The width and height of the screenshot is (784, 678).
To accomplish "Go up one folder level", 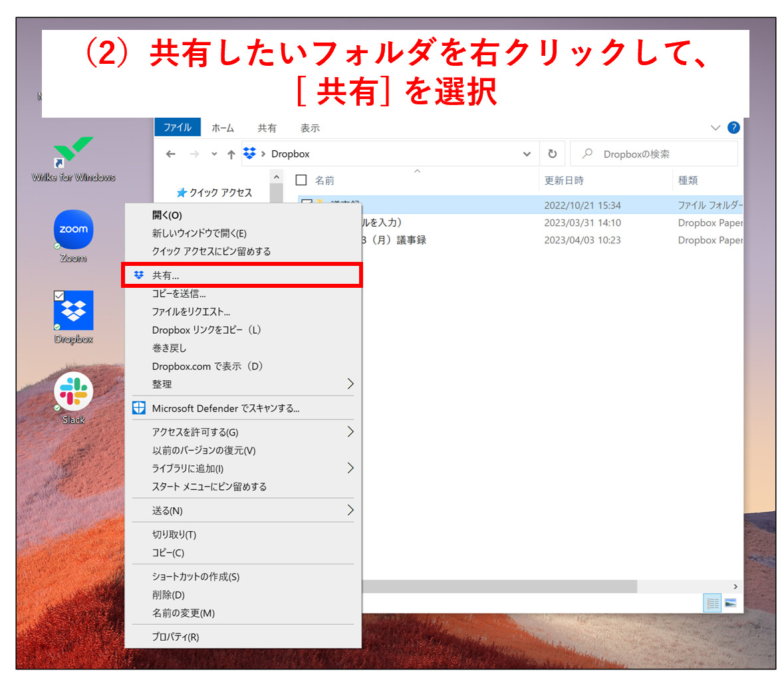I will click(x=231, y=154).
